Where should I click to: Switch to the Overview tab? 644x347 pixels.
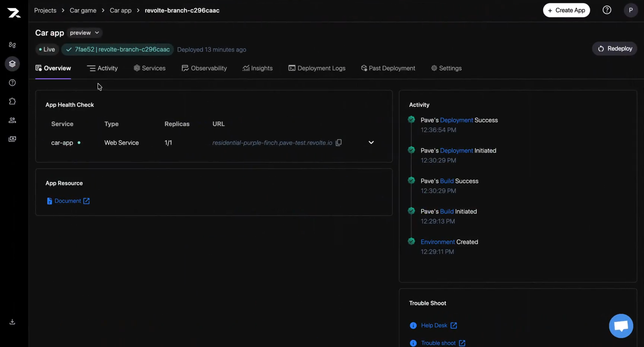(x=53, y=68)
